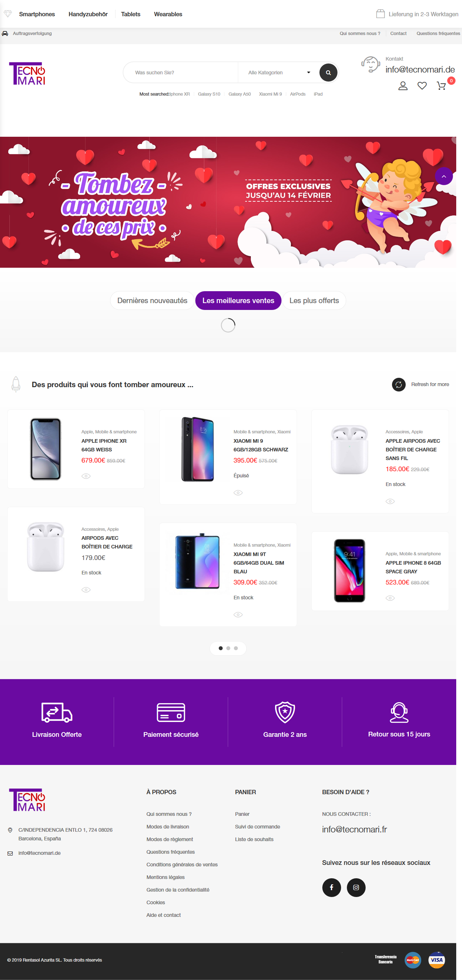Open the Handyzubehör menu
This screenshot has height=980, width=462.
pyautogui.click(x=88, y=14)
